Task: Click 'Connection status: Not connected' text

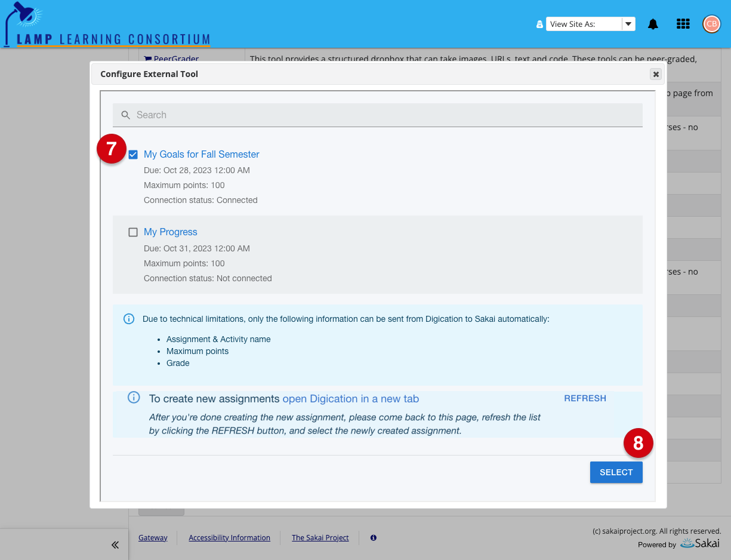Action: [208, 278]
